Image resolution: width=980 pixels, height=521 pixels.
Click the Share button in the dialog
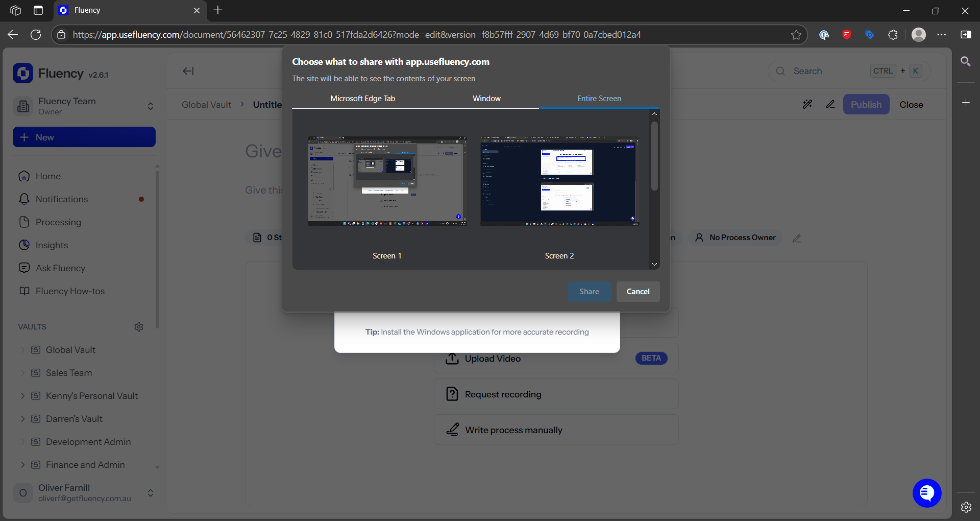coord(590,292)
